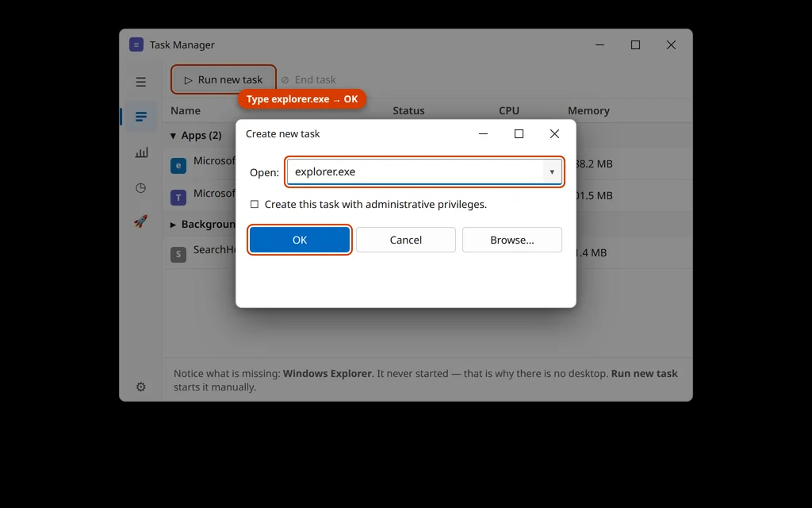
Task: Open the Task Manager hamburger navigation menu
Action: point(141,82)
